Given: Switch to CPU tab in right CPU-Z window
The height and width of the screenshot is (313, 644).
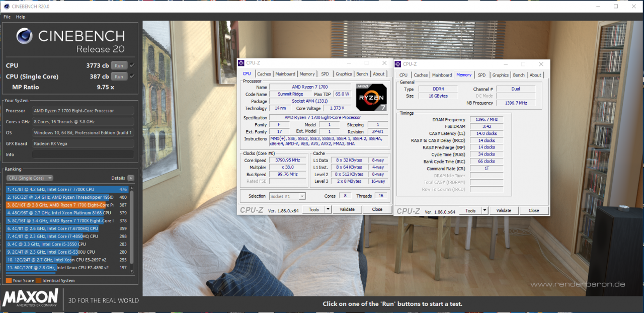Looking at the screenshot, I should [x=404, y=75].
